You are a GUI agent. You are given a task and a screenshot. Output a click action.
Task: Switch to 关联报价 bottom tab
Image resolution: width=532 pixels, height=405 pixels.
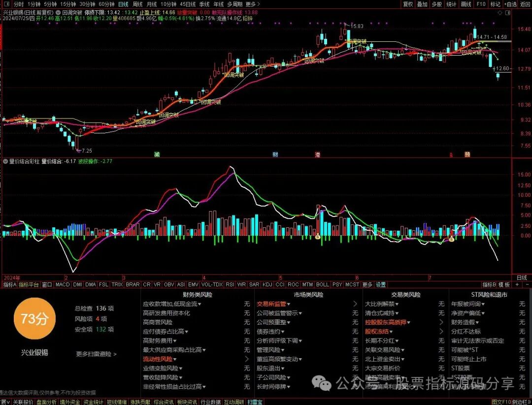pyautogui.click(x=23, y=402)
